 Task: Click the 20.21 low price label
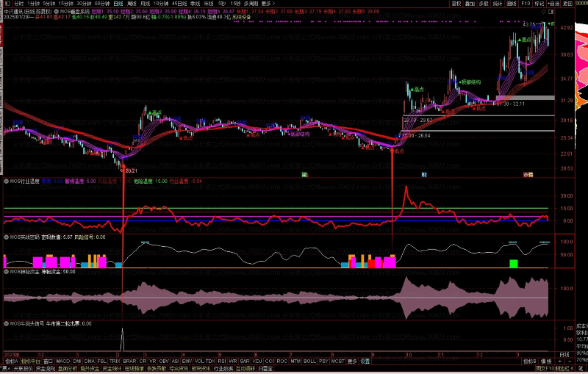click(x=130, y=171)
